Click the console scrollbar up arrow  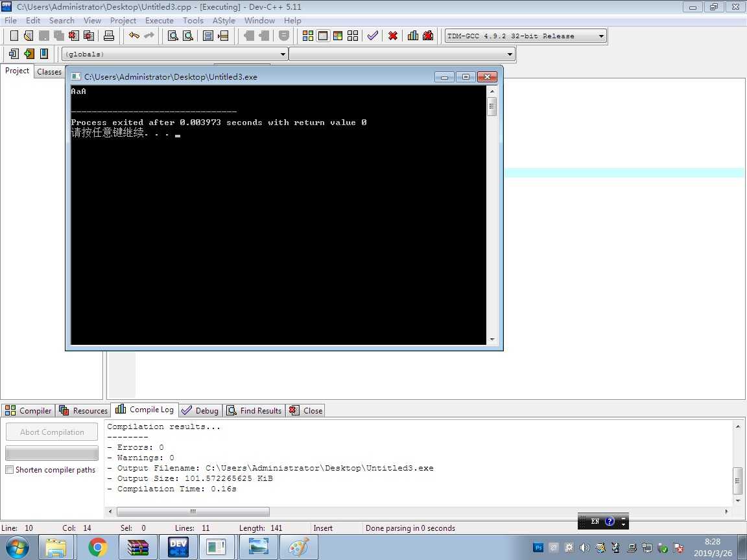pos(492,91)
